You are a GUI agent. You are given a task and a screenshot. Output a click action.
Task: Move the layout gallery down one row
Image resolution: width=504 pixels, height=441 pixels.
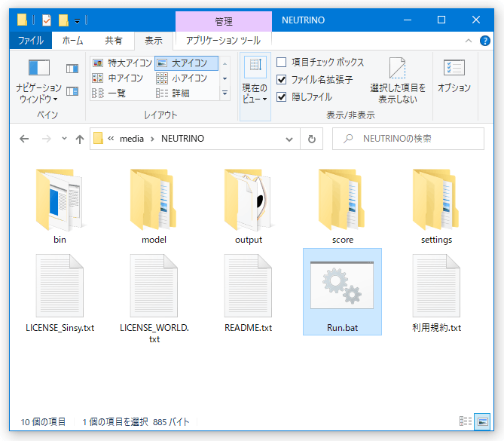click(225, 78)
